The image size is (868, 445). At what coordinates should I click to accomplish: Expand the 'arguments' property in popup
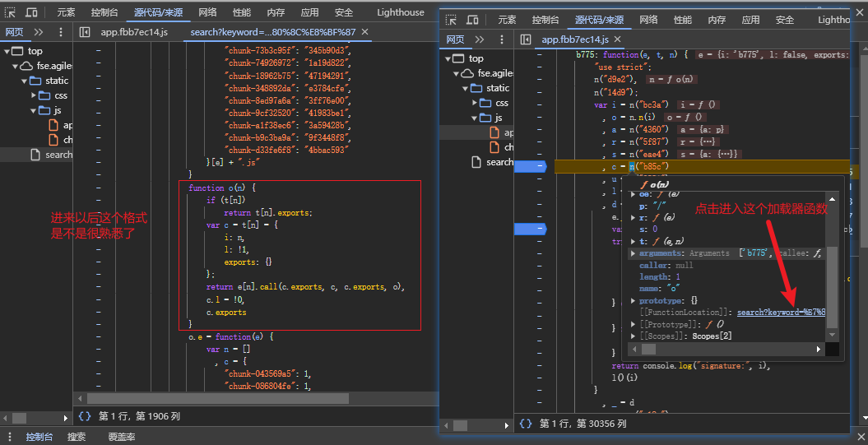pos(633,253)
